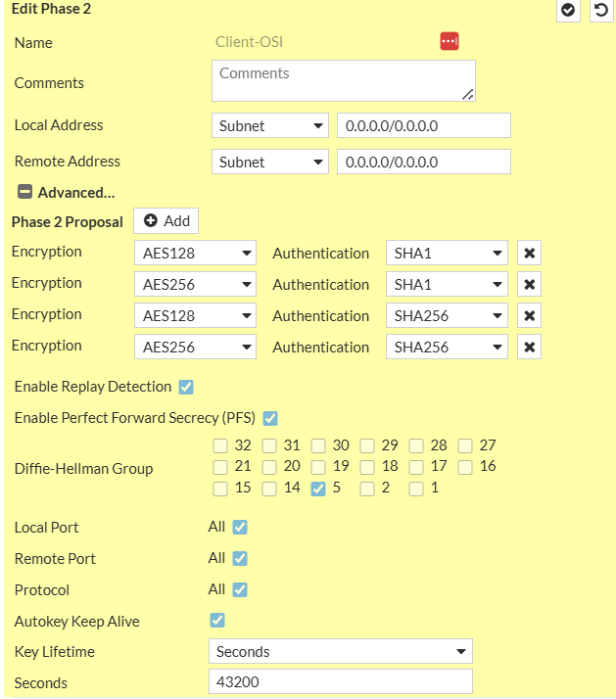This screenshot has height=699, width=616.
Task: Remove the AES256 SHA1 proposal row
Action: [529, 285]
